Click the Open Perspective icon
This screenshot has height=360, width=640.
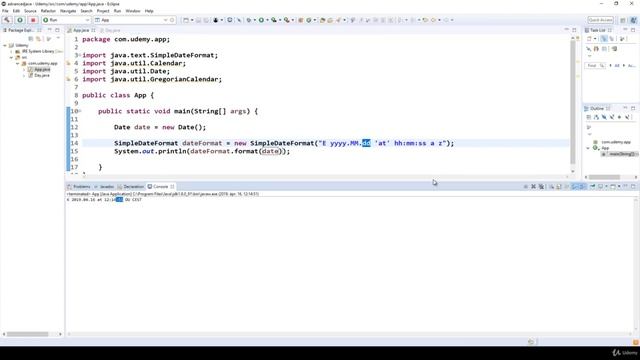click(623, 20)
